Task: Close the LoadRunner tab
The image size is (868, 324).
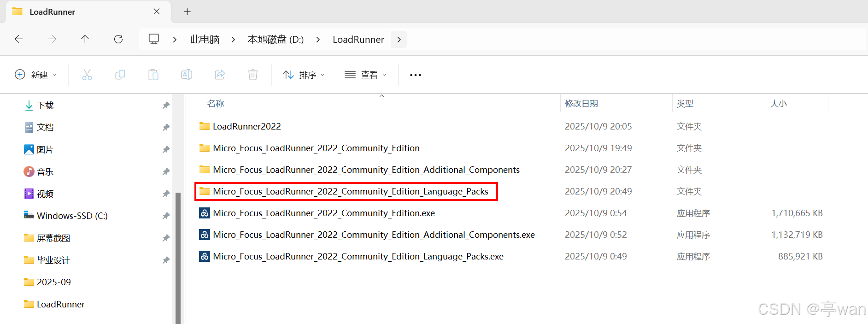Action: pos(157,12)
